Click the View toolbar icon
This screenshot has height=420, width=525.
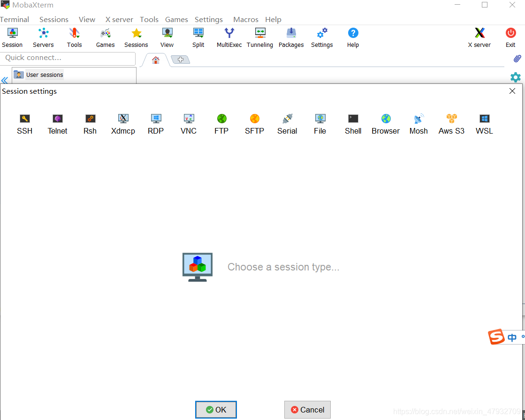click(167, 38)
